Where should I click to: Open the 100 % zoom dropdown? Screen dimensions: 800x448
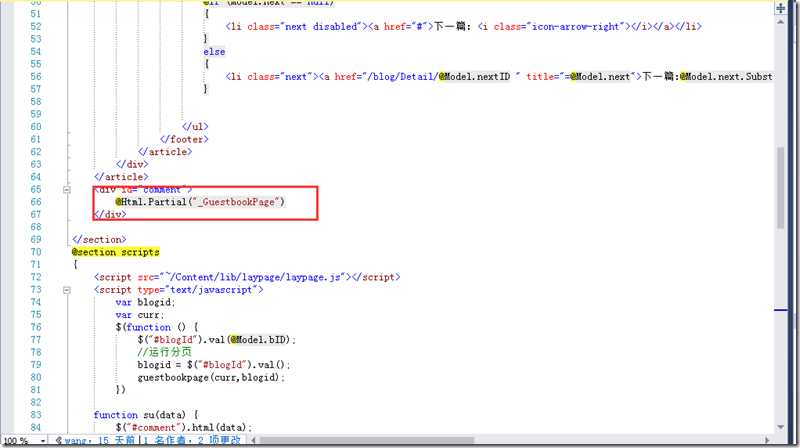(43, 440)
